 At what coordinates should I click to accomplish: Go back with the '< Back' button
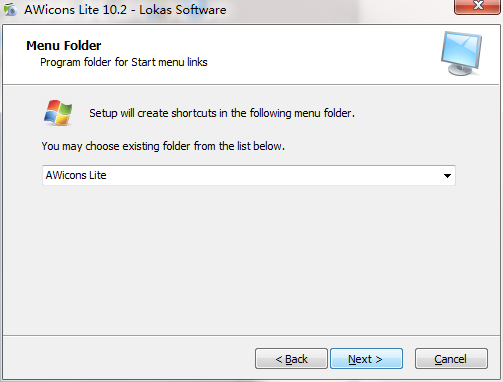click(x=291, y=359)
